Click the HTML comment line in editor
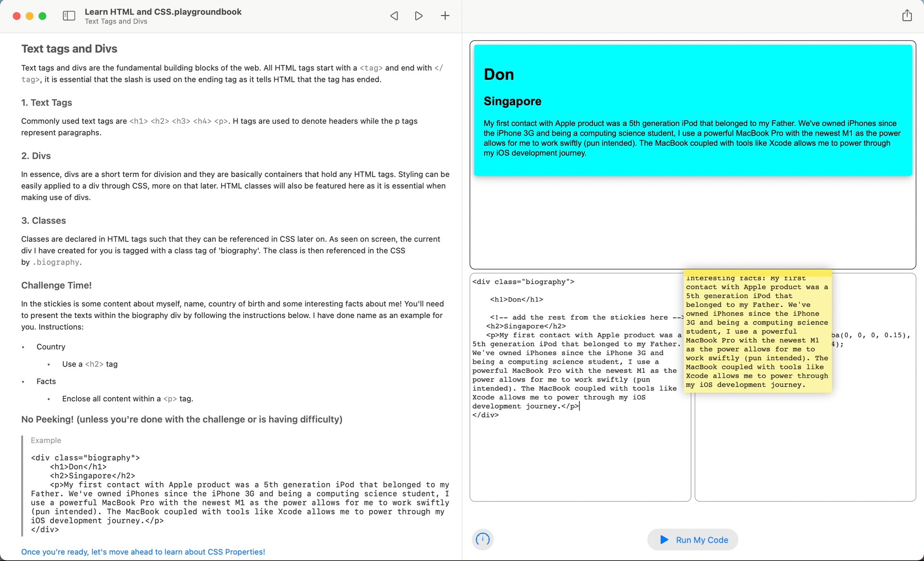This screenshot has width=924, height=561. tap(587, 318)
